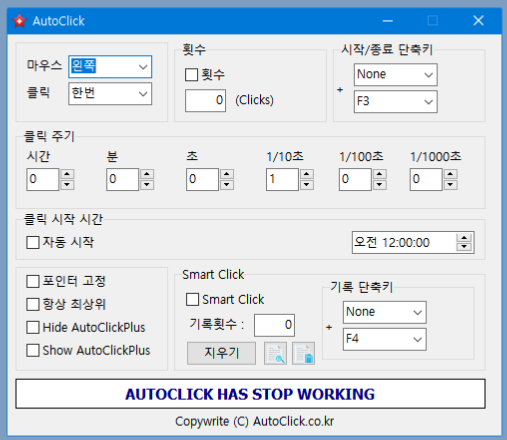Decrease the 1/1000초 spinner value
The height and width of the screenshot is (440, 507).
[450, 185]
